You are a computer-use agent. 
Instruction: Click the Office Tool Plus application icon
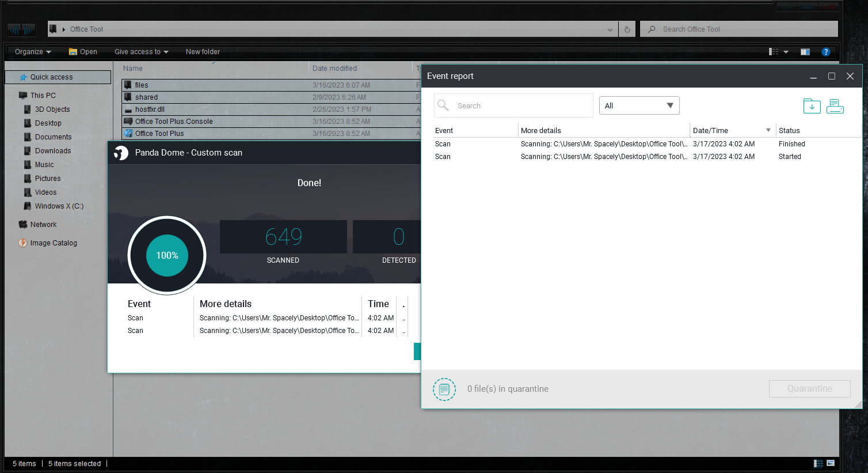pos(128,133)
